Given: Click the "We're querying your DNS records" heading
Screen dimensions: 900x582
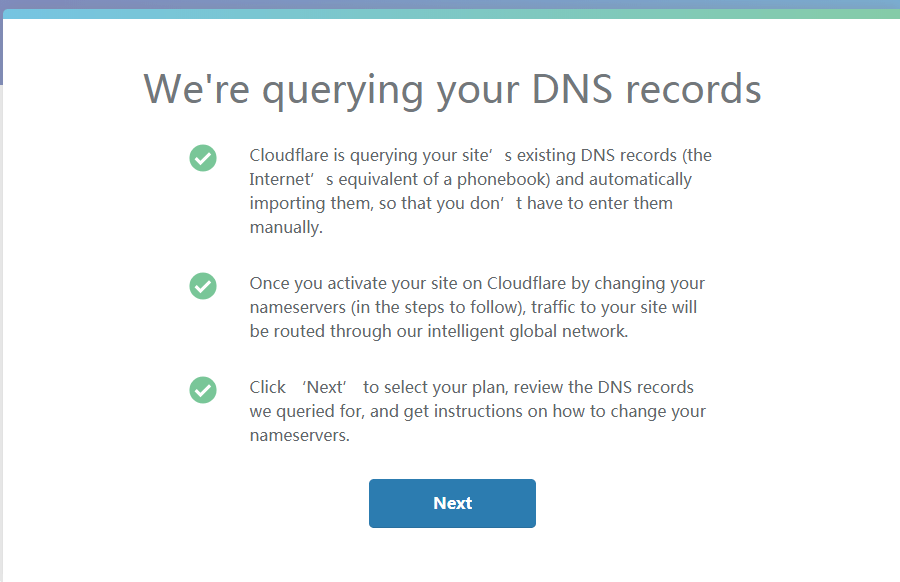Looking at the screenshot, I should (452, 89).
